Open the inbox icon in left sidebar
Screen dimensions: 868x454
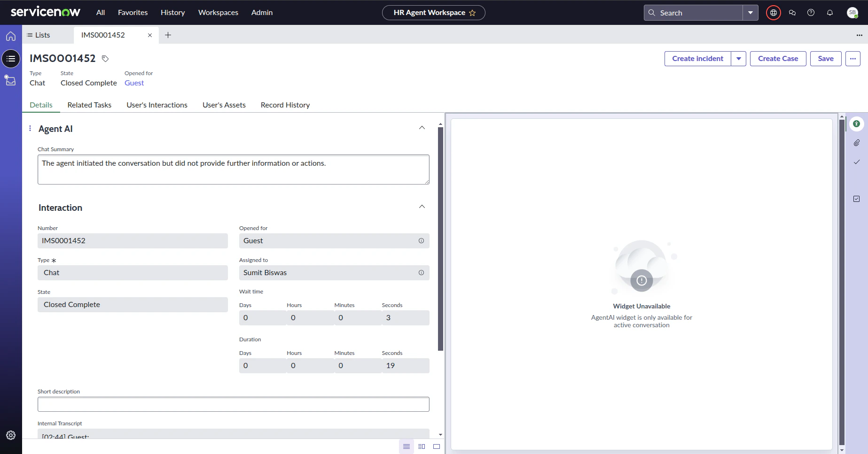click(10, 80)
